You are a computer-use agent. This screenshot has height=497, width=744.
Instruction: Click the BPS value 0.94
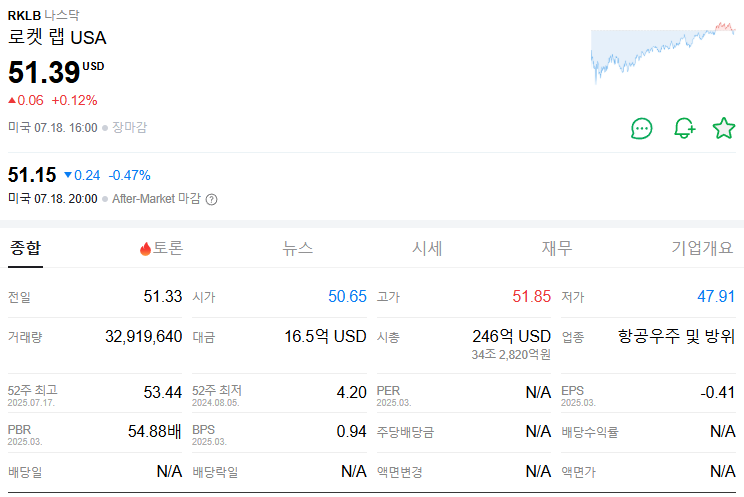tap(352, 431)
